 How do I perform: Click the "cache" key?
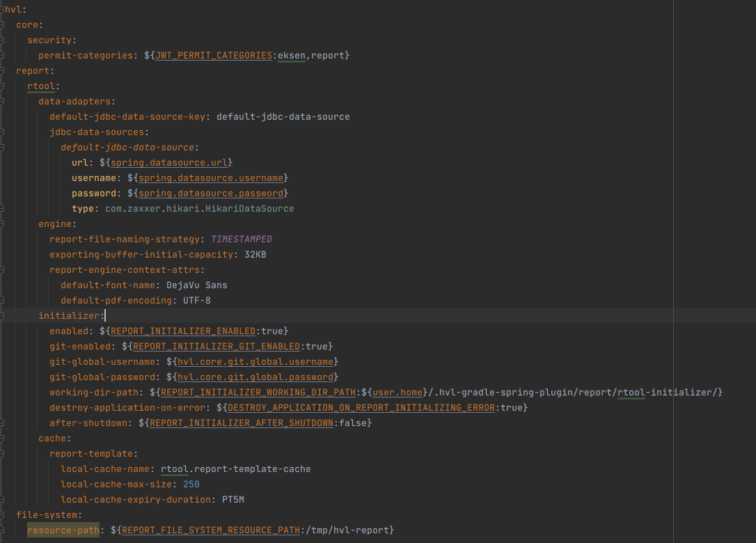click(x=52, y=439)
